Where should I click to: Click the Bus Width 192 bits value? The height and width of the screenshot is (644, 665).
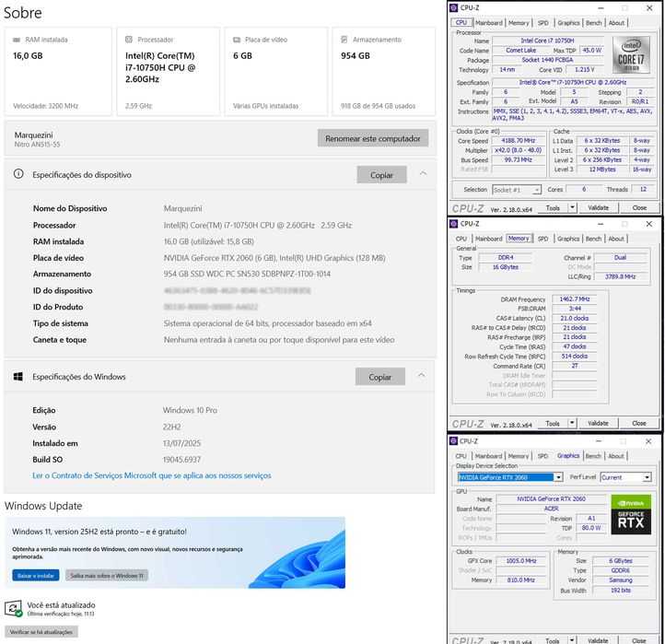pyautogui.click(x=621, y=591)
